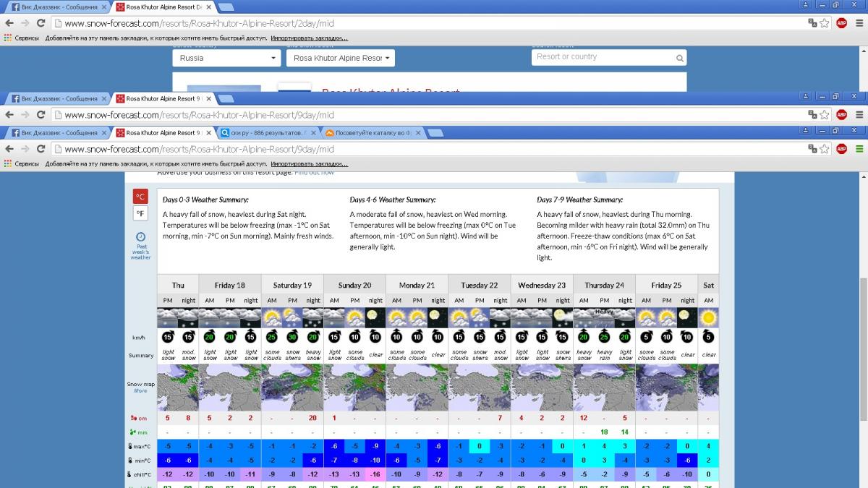Click the 4 max temperature cell Thursday PM
868x488 pixels.
(604, 446)
